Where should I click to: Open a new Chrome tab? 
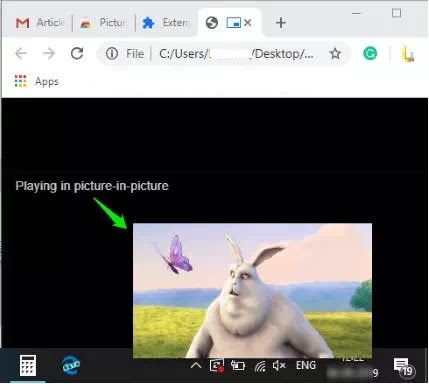point(281,23)
